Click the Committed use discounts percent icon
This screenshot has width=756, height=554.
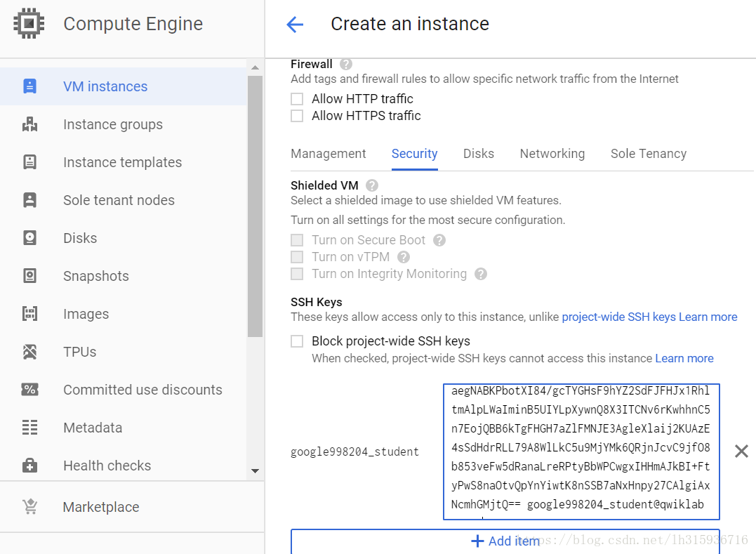pos(30,390)
